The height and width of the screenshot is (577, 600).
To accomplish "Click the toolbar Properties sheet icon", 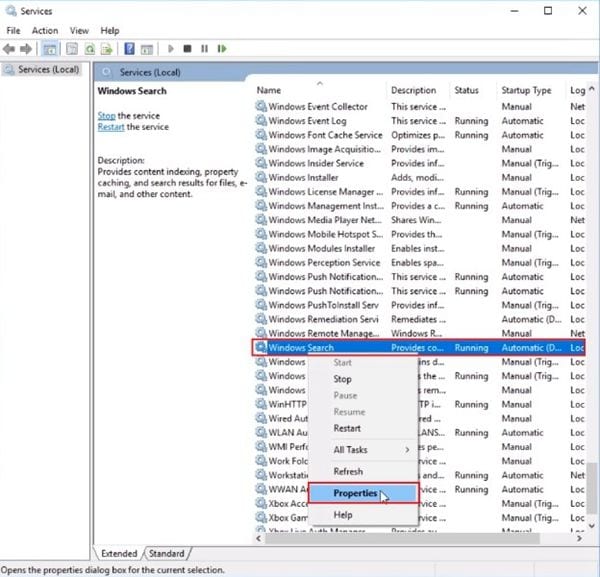I will tap(72, 49).
